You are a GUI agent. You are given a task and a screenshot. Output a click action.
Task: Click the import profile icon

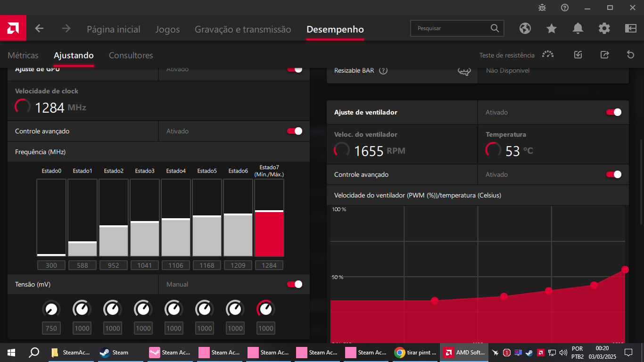coord(578,55)
